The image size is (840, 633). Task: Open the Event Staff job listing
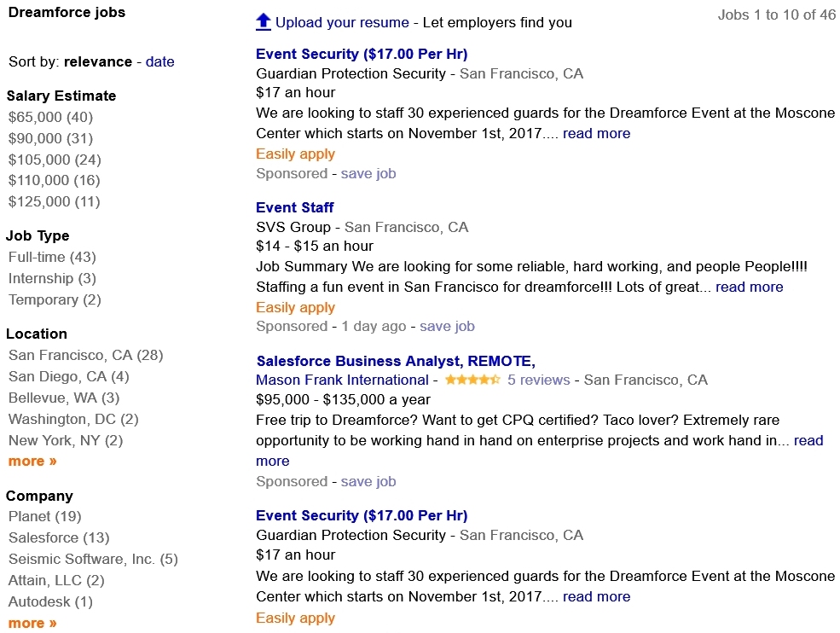click(294, 207)
